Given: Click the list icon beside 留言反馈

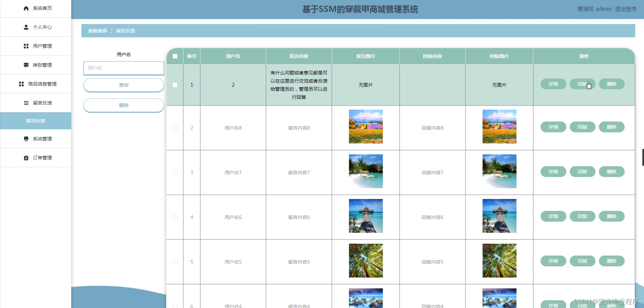Looking at the screenshot, I should tap(26, 103).
